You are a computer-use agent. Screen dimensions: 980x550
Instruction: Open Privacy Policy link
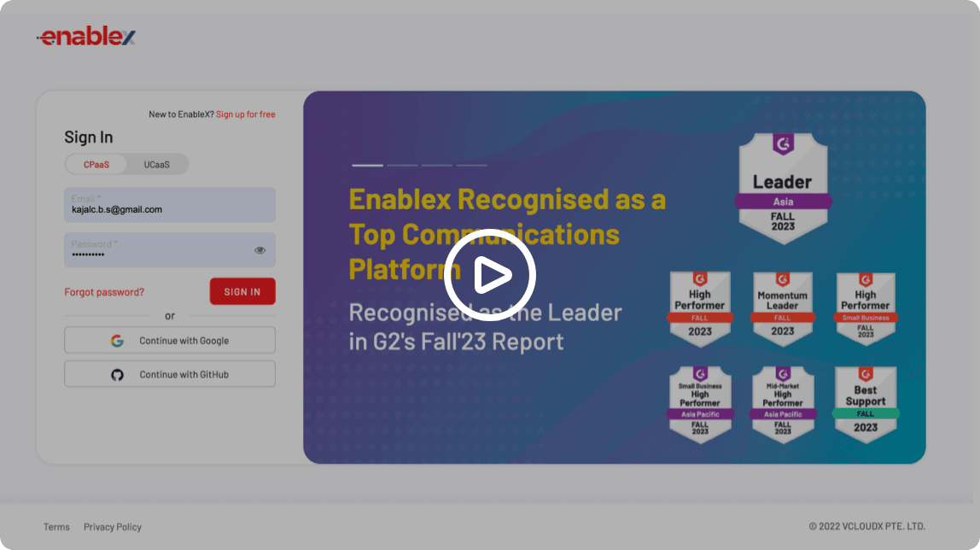point(113,527)
